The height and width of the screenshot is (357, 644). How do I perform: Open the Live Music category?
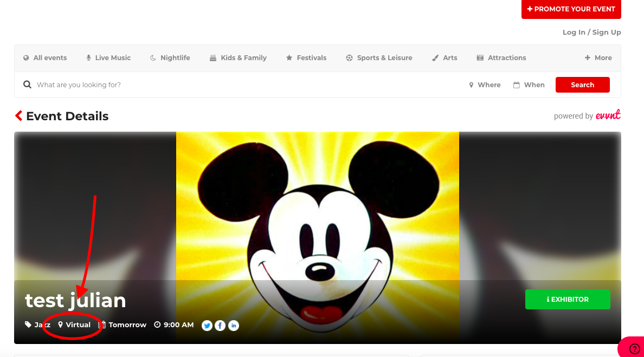[x=108, y=58]
